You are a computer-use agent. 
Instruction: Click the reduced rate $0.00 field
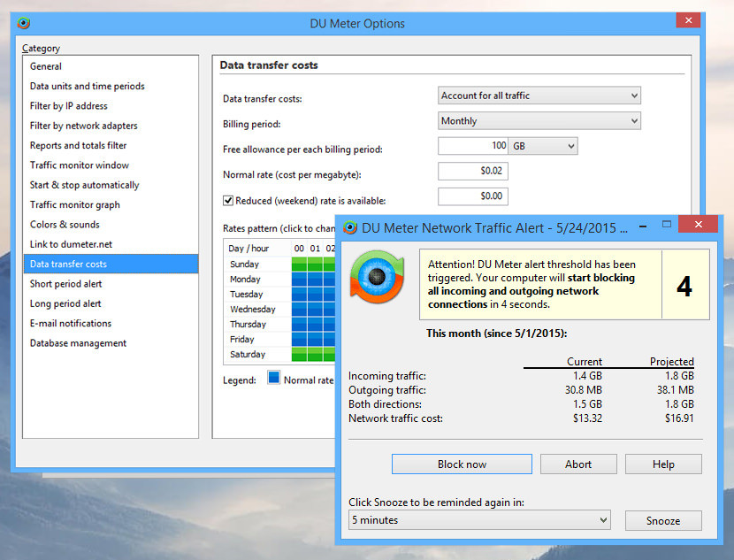coord(473,196)
